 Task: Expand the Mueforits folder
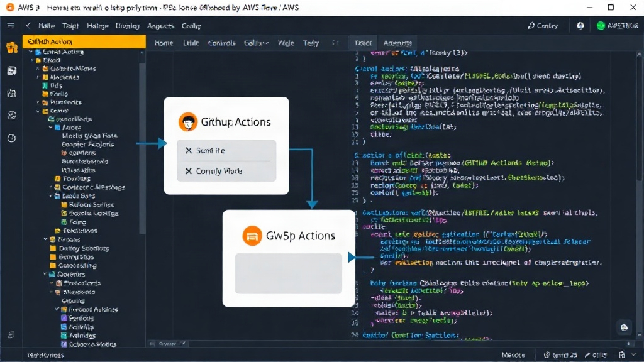(38, 102)
